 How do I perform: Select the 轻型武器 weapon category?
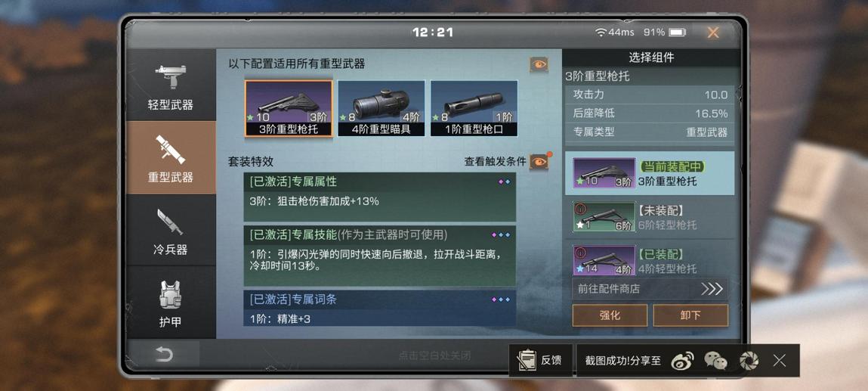171,86
